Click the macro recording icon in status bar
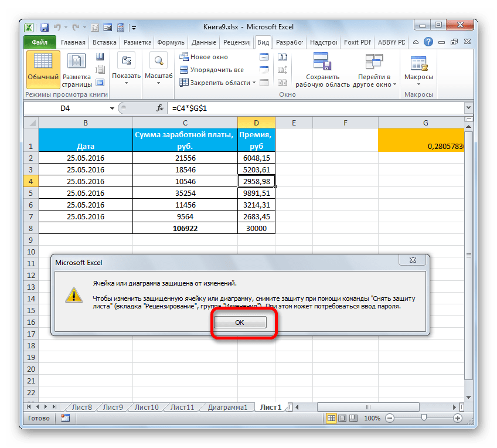This screenshot has height=448, width=497. pyautogui.click(x=65, y=418)
